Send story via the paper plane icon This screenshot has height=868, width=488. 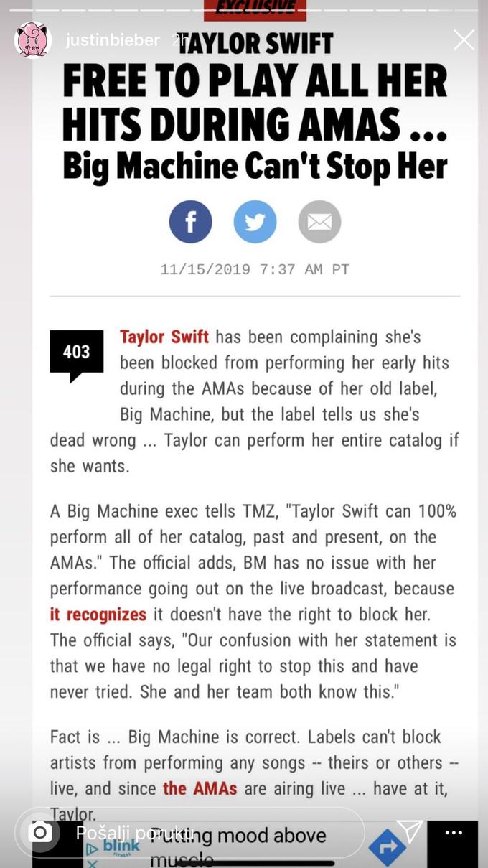(x=410, y=831)
